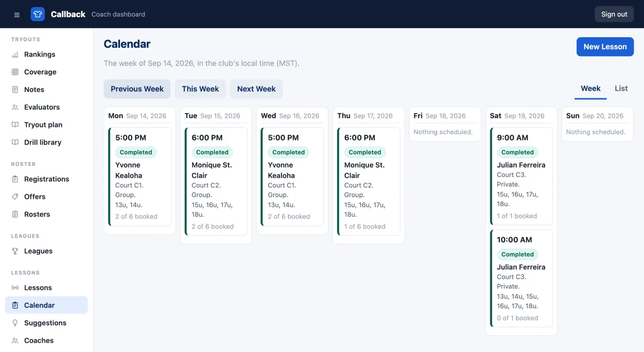
Task: Click Sunday's "Nothing scheduled." text
Action: coord(596,132)
